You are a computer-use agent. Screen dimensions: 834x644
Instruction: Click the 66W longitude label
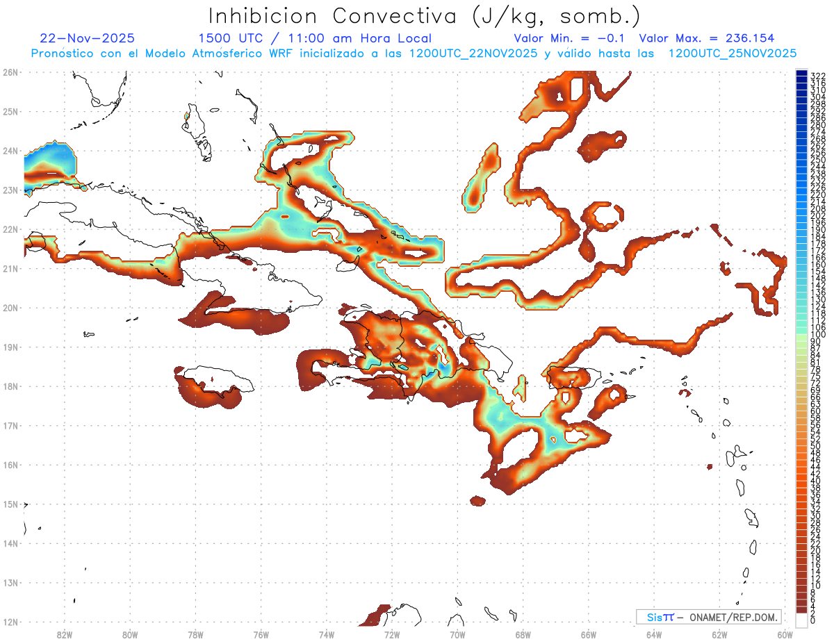(589, 634)
